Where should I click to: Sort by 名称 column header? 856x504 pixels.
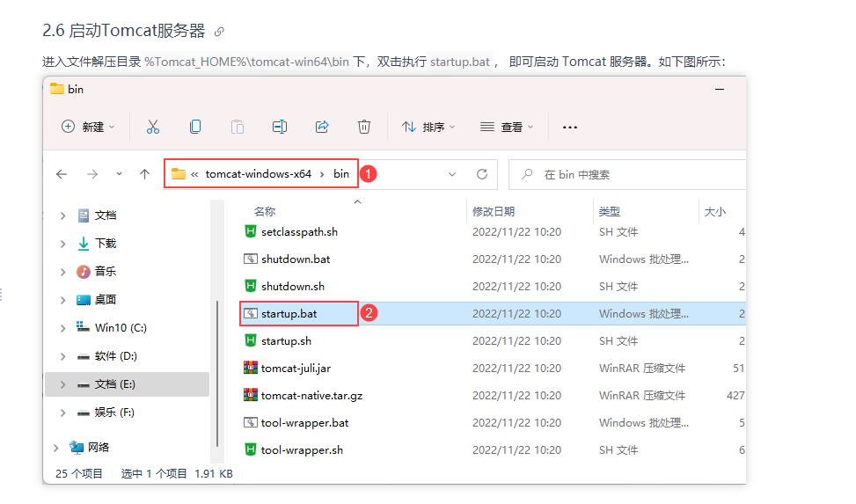(265, 211)
